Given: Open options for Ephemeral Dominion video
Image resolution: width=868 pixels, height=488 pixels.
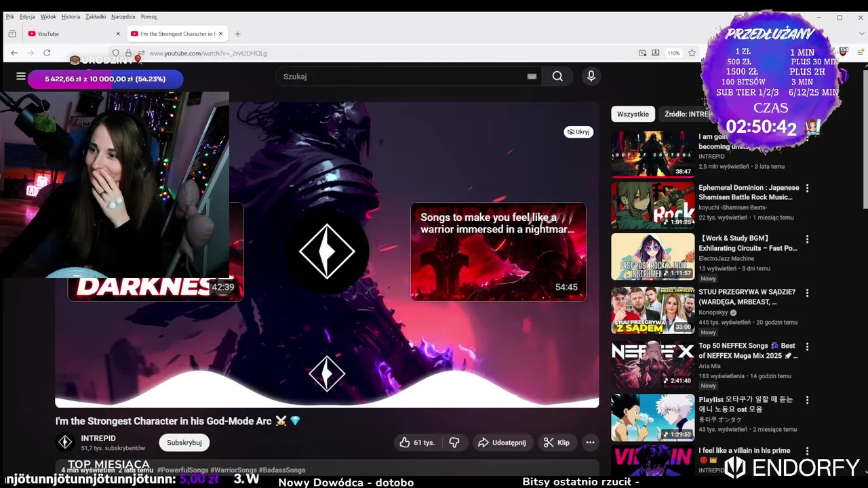Looking at the screenshot, I should [807, 188].
